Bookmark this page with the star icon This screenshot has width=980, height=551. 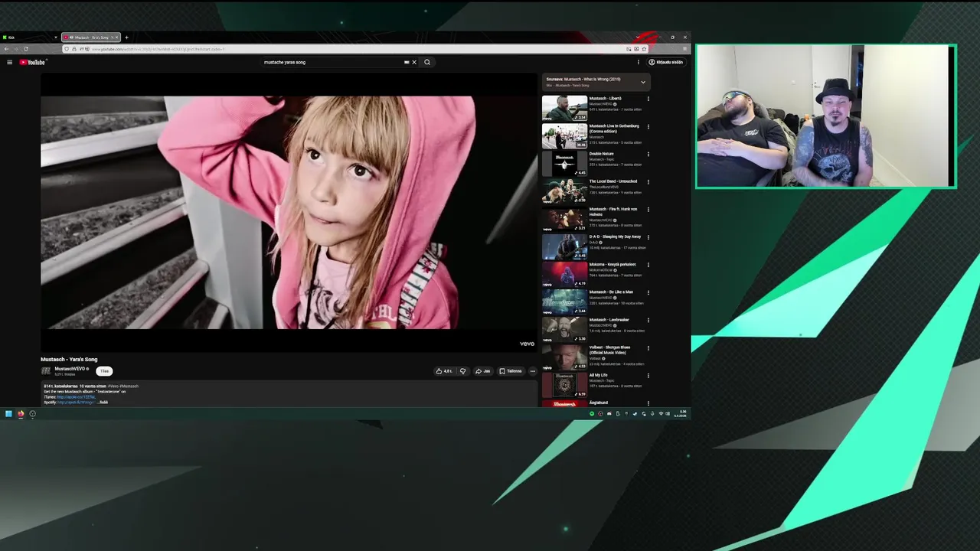pyautogui.click(x=644, y=49)
